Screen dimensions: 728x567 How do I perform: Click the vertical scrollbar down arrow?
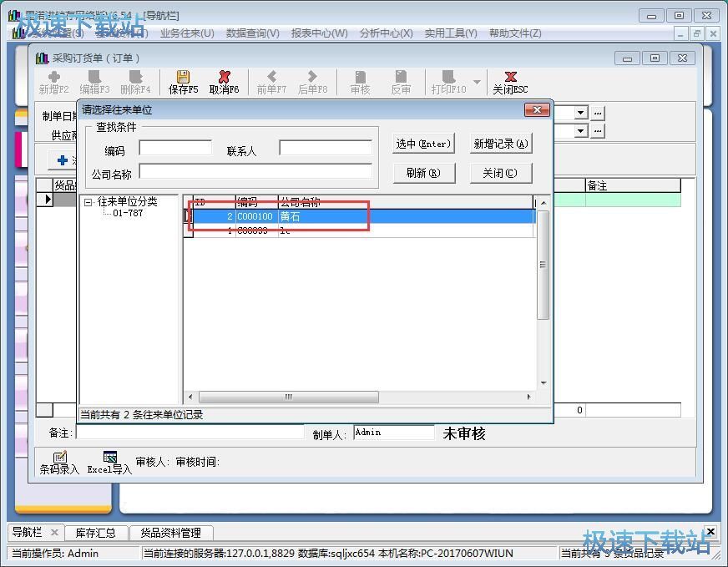(543, 383)
